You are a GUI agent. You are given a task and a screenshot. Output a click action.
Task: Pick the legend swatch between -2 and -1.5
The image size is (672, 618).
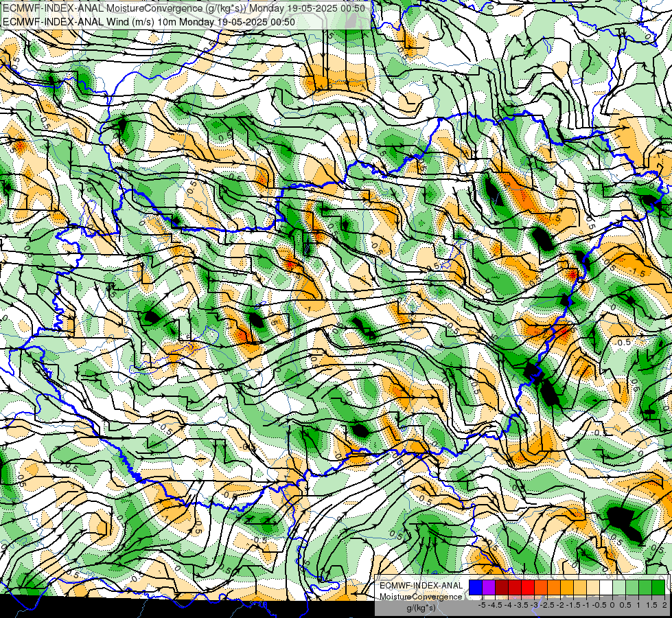[x=567, y=588]
